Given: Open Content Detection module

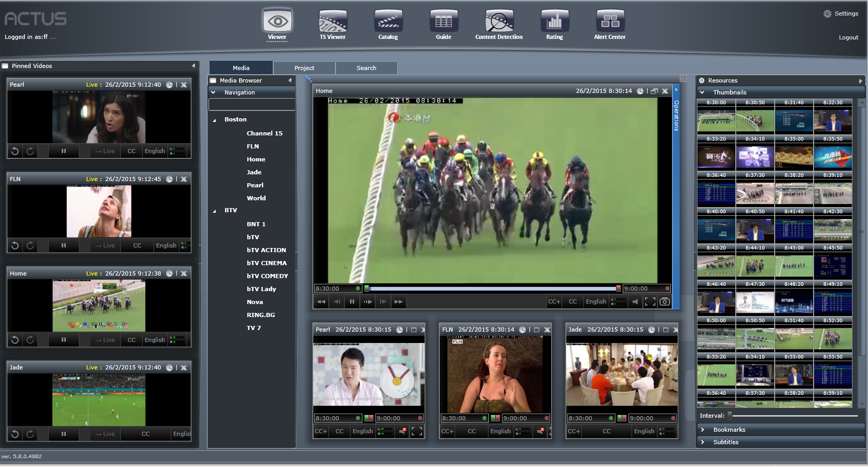Looking at the screenshot, I should [x=499, y=24].
